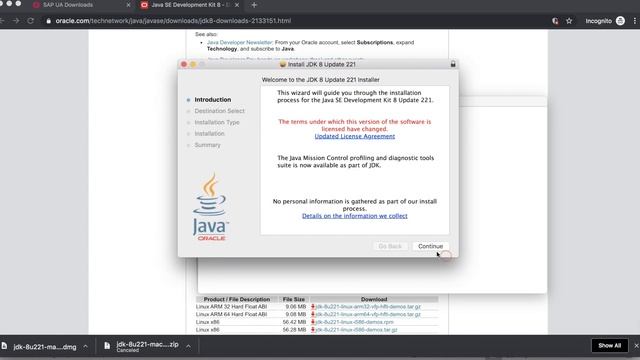
Task: Open the Java Developer Newsletter link
Action: coord(240,42)
